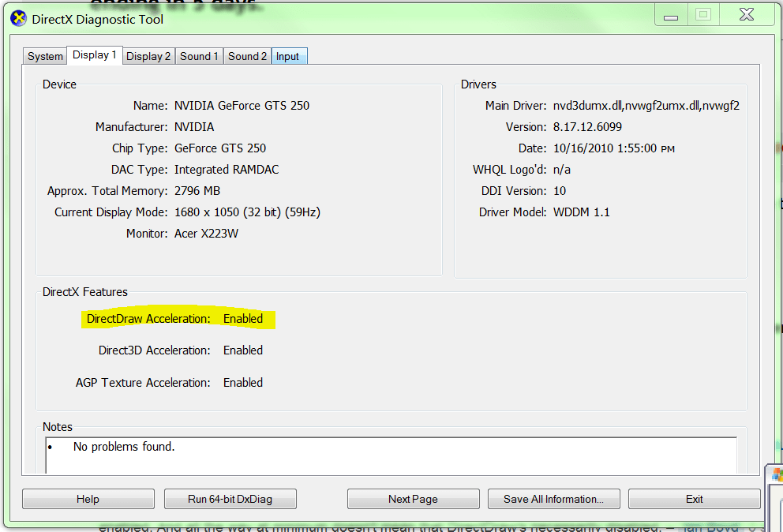The height and width of the screenshot is (532, 783).
Task: Click the 'Device' group heading
Action: pyautogui.click(x=59, y=84)
